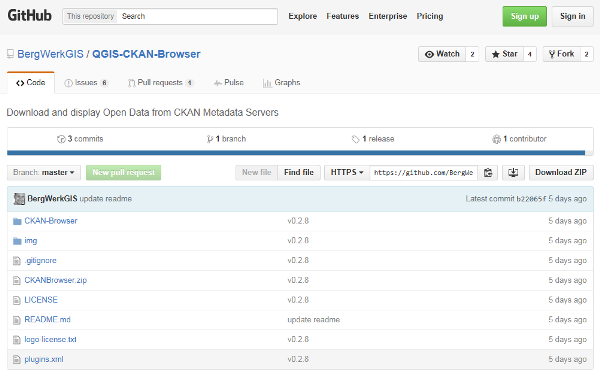The image size is (600, 373).
Task: Click v0.2.8 commit message in CKAN-Browser row
Action: tap(298, 221)
